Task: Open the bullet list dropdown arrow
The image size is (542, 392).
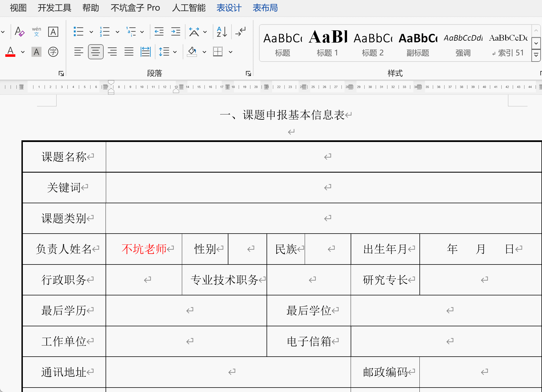Action: coord(91,32)
